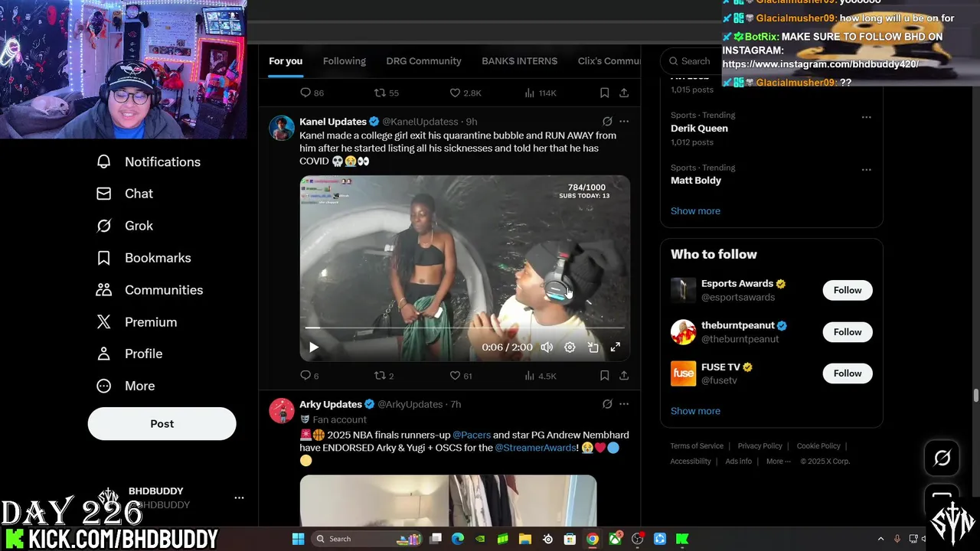
Task: Click Grok icon on Kanel Updates post
Action: 607,122
